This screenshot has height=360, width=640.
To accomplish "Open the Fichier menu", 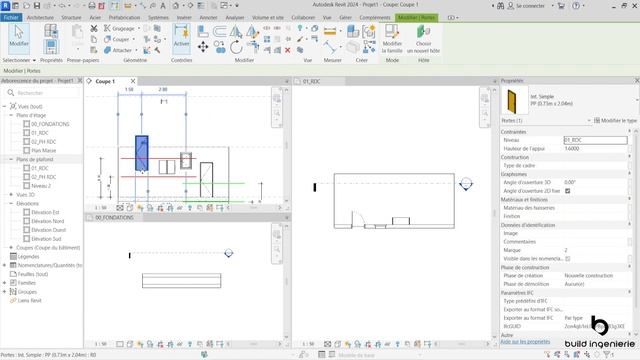I will point(11,18).
